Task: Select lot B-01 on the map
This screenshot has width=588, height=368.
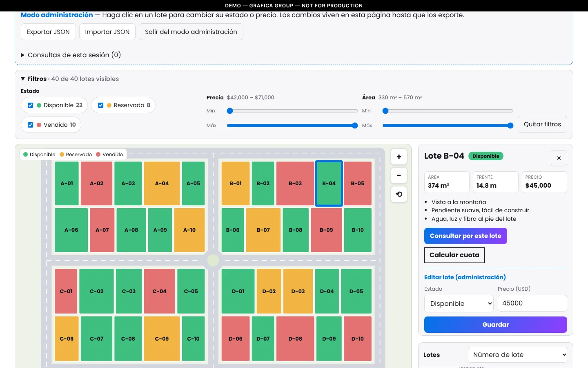Action: click(x=236, y=184)
